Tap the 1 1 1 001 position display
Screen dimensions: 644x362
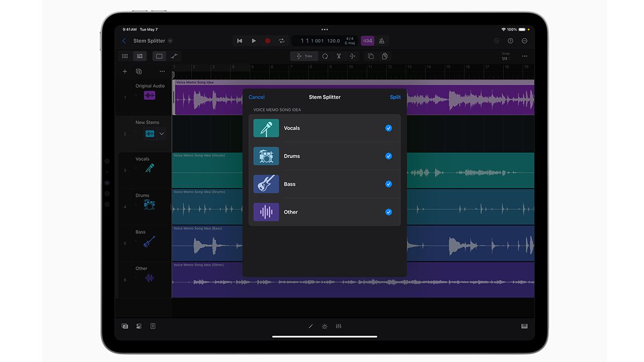312,41
